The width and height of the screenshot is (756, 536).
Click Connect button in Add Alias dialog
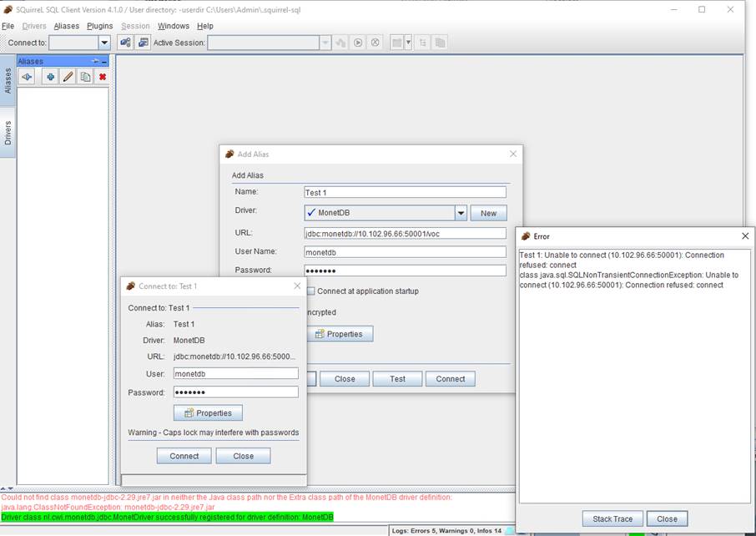pos(451,379)
